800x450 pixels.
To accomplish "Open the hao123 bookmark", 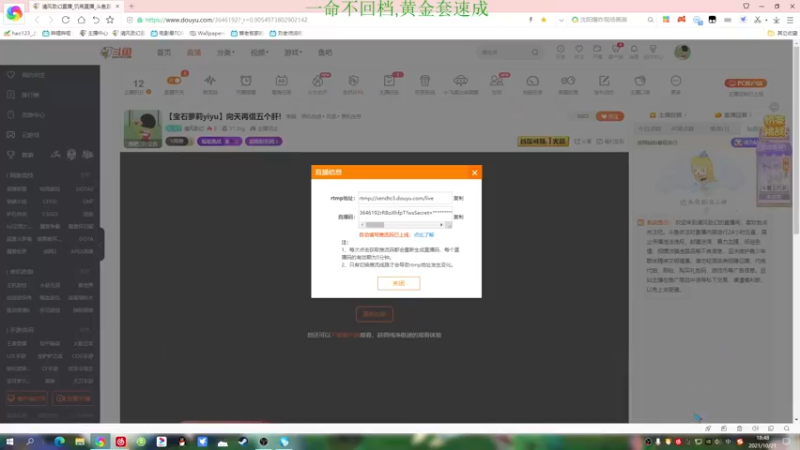I will point(20,33).
